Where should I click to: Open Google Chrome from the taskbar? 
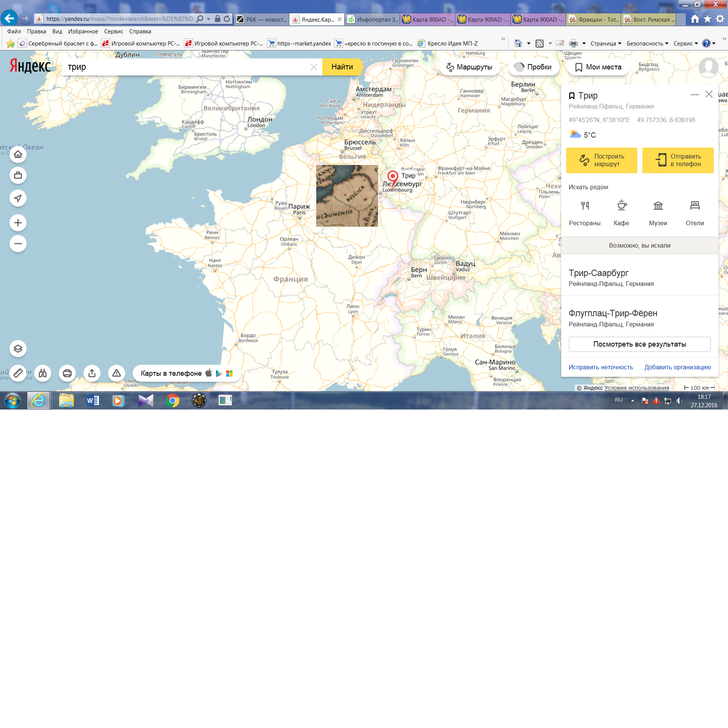pos(173,400)
